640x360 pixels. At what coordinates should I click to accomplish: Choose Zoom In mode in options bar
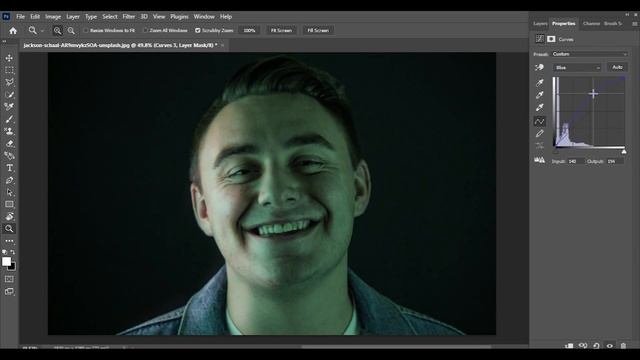58,31
